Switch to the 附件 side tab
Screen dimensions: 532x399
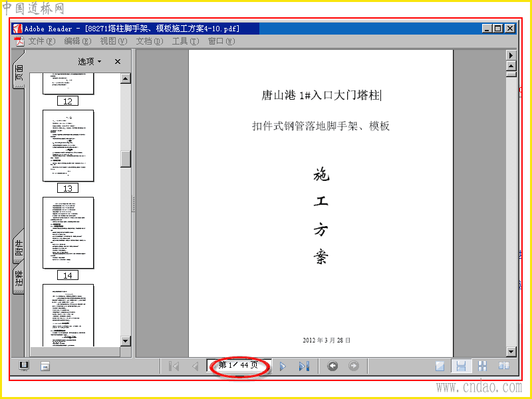pos(19,247)
